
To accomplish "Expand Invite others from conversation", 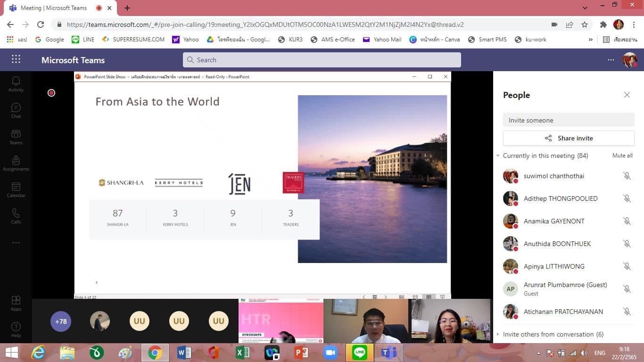I will point(498,334).
